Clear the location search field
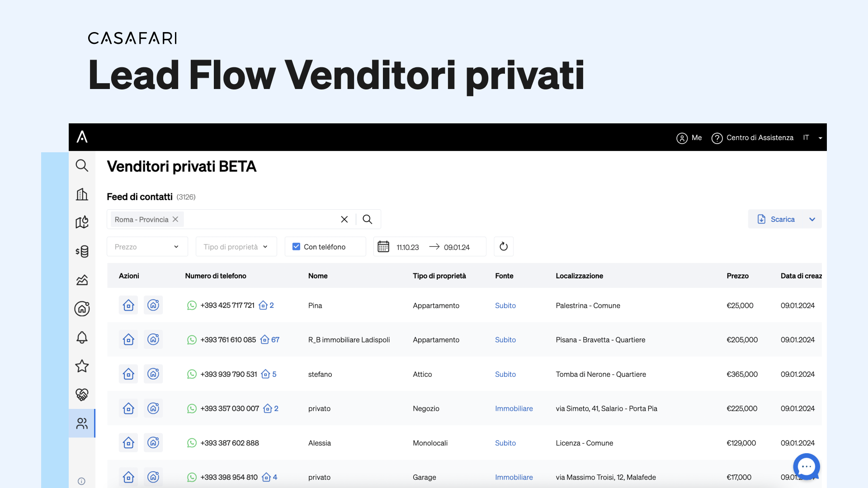The image size is (868, 488). pyautogui.click(x=344, y=219)
